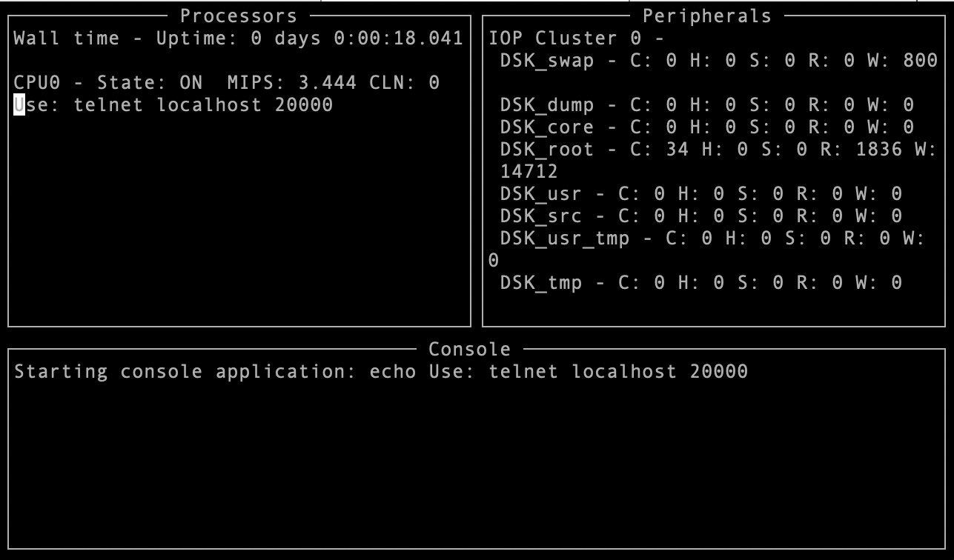Click the CPU0 State ON line
This screenshot has height=560, width=954.
click(x=227, y=82)
